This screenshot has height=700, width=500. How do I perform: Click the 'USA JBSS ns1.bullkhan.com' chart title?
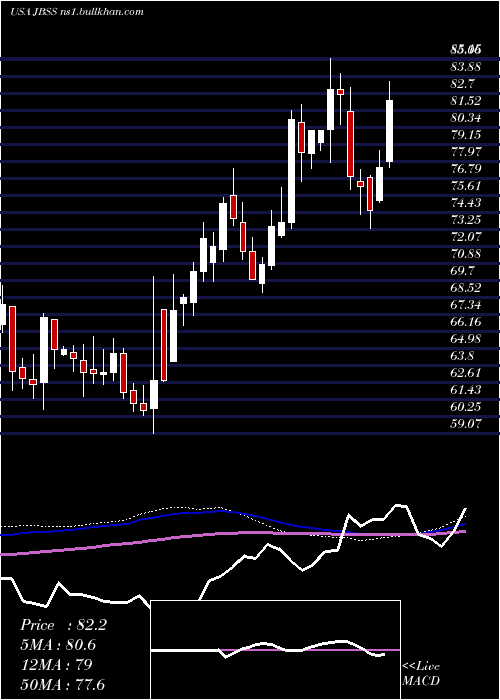tap(77, 12)
